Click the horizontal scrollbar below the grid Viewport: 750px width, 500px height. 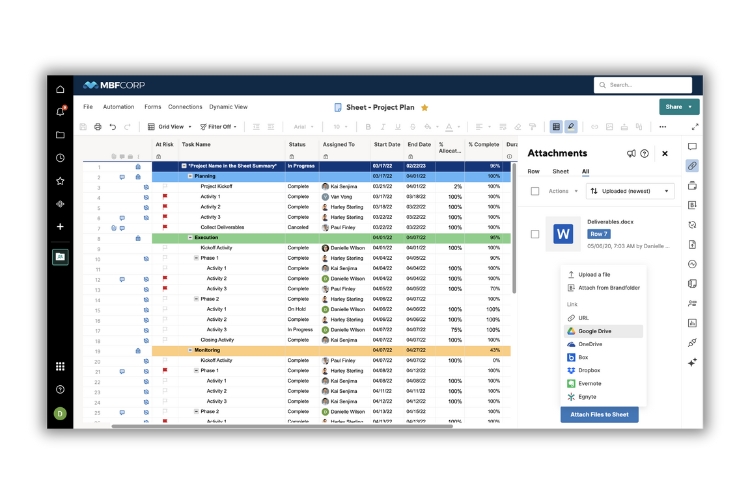[282, 426]
